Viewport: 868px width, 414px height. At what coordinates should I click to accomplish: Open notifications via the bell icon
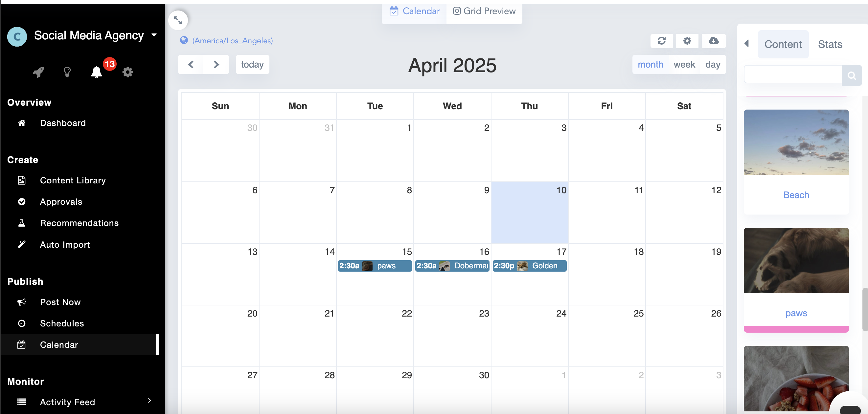tap(96, 72)
